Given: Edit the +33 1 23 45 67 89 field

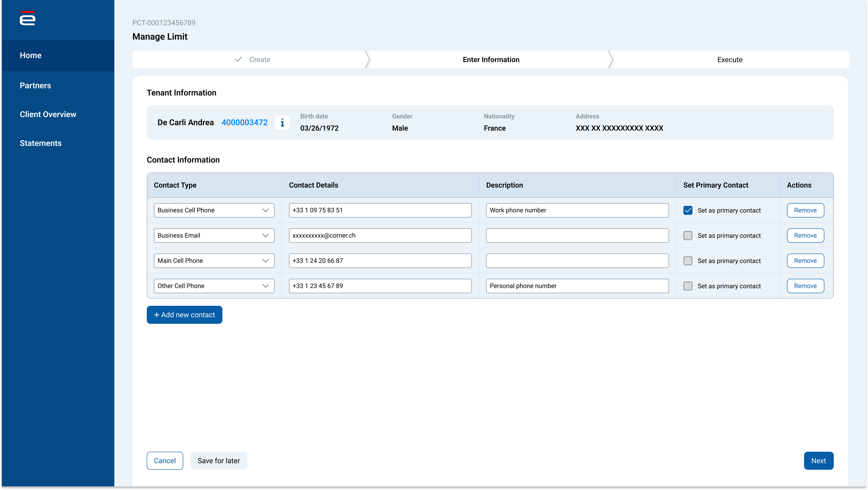Looking at the screenshot, I should pyautogui.click(x=380, y=286).
